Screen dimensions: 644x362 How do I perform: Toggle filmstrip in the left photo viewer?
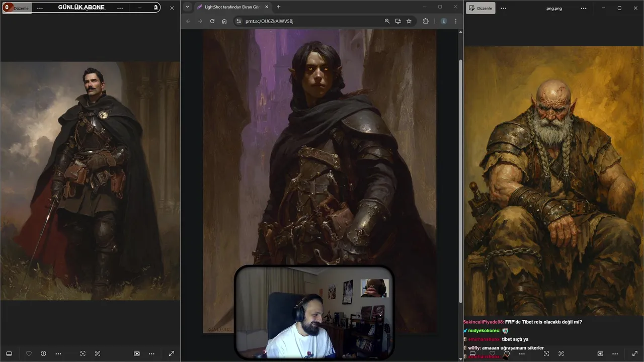[9, 354]
